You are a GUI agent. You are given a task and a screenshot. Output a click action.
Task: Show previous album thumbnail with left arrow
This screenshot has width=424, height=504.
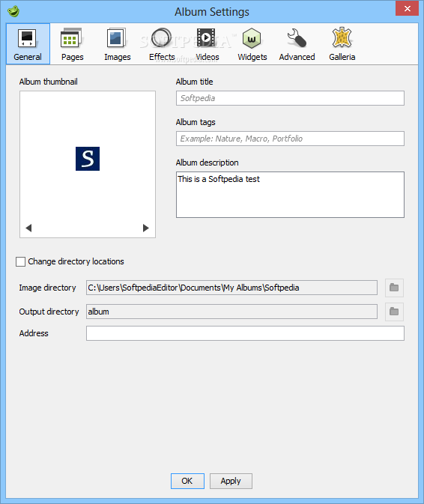click(28, 228)
